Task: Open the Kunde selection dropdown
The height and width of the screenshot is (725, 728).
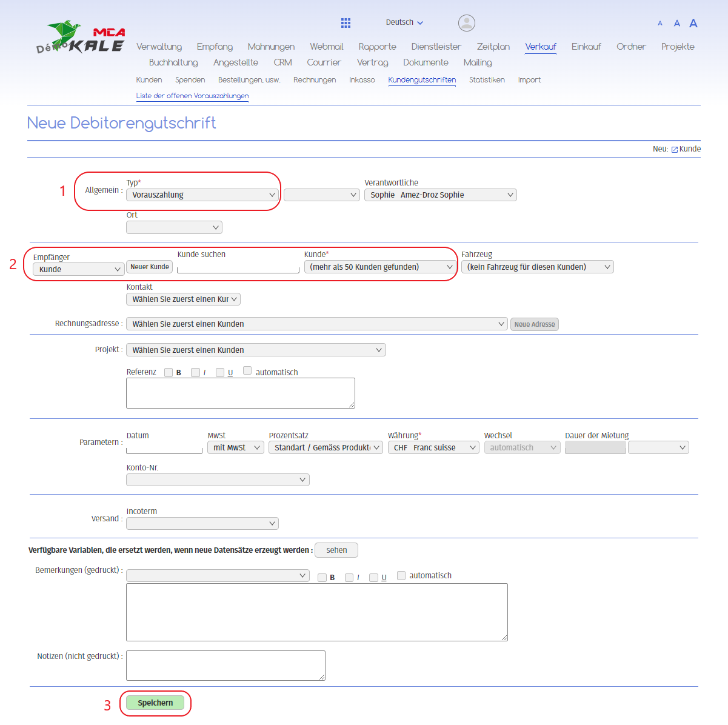Action: pos(380,267)
